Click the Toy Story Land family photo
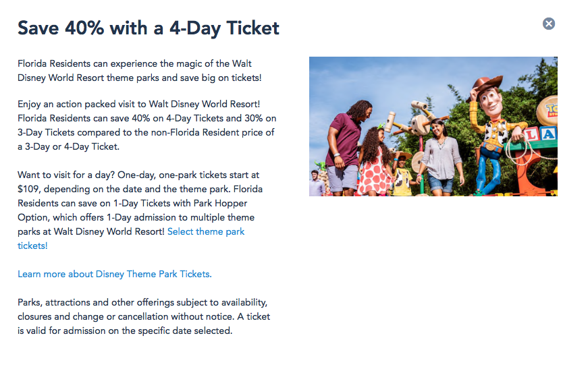The height and width of the screenshot is (371, 588). [x=433, y=126]
